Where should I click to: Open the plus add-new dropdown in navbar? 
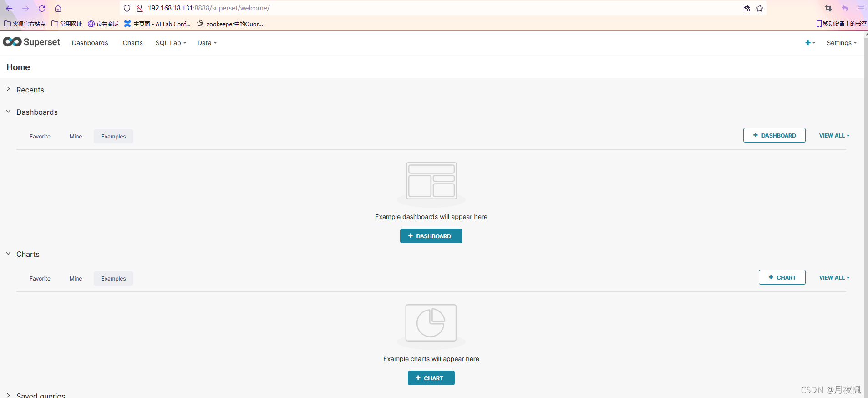point(810,43)
